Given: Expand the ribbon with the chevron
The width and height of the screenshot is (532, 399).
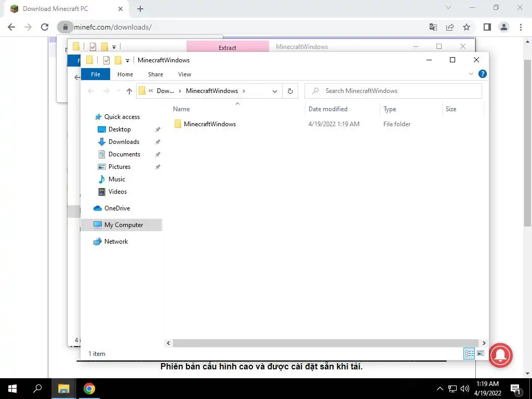Looking at the screenshot, I should [471, 74].
